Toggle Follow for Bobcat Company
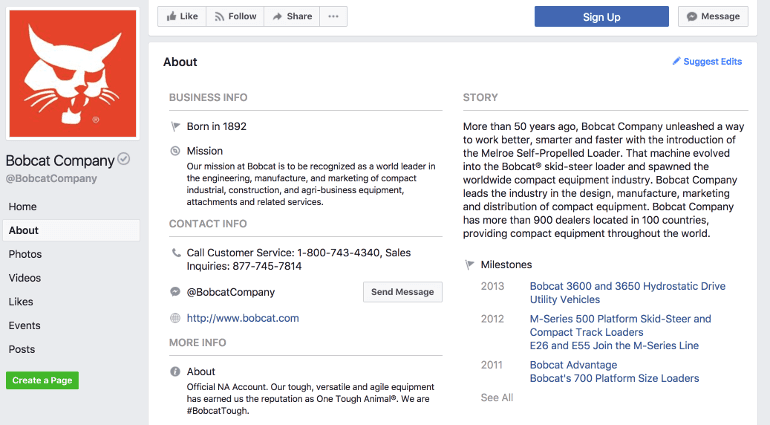770x425 pixels. click(235, 16)
